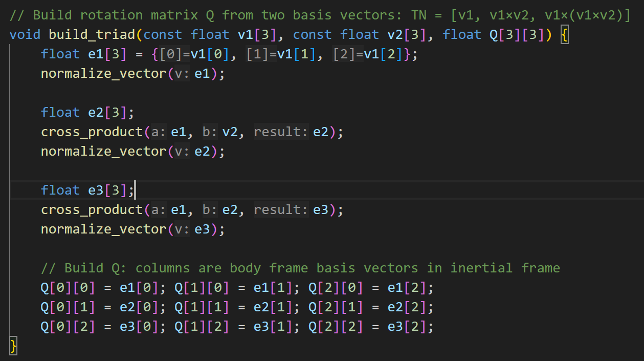Click cross_product call that outputs to e3

click(x=92, y=210)
